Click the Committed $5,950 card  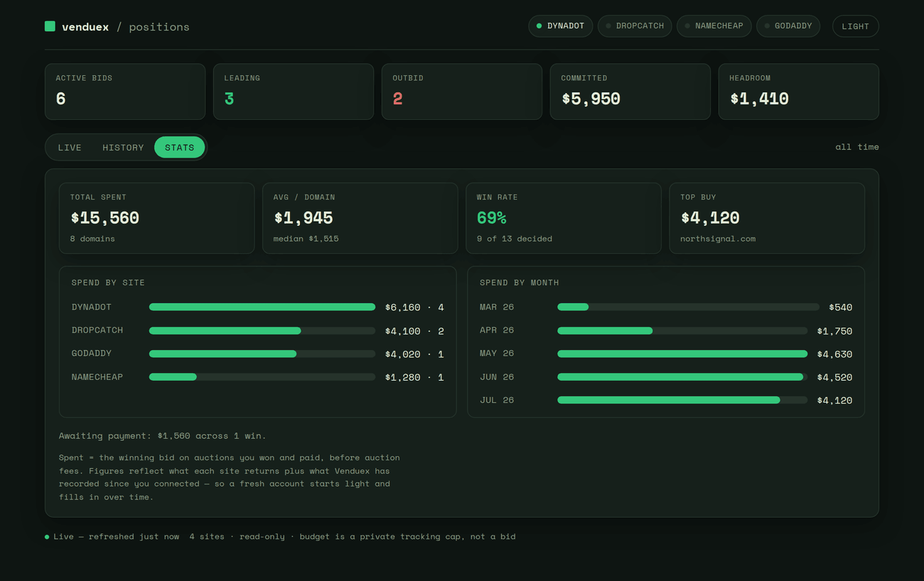(x=630, y=92)
